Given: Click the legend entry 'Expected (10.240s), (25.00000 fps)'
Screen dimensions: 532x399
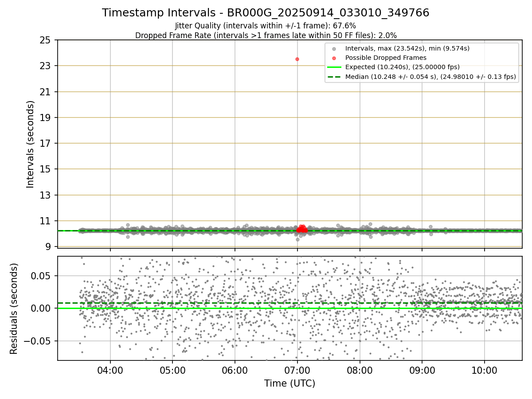Looking at the screenshot, I should (x=403, y=67).
